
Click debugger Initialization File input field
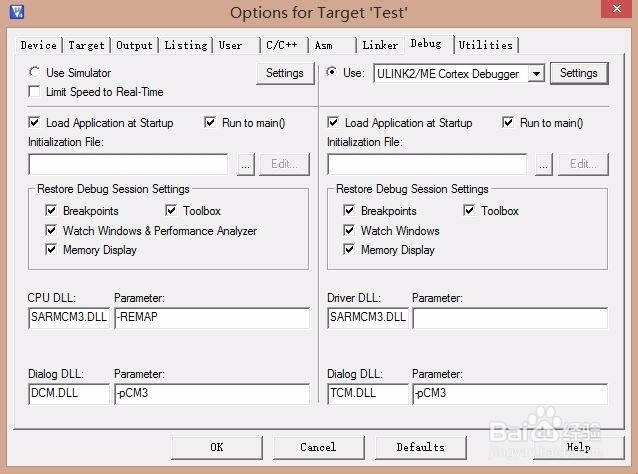click(427, 164)
